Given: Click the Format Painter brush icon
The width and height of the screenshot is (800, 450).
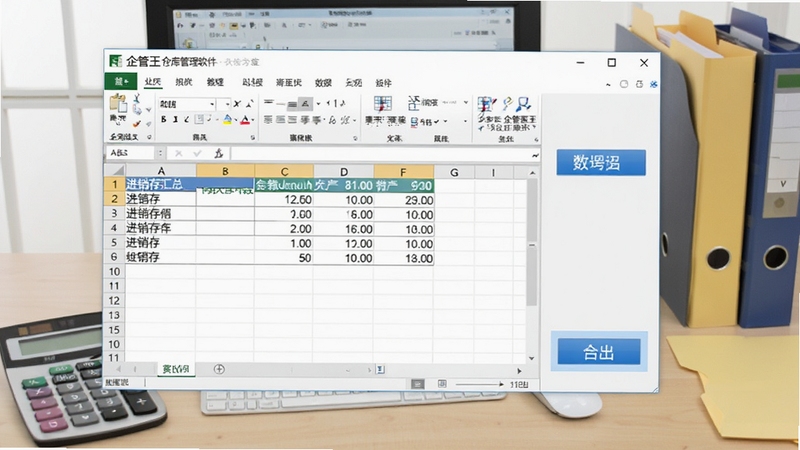Looking at the screenshot, I should point(137,123).
